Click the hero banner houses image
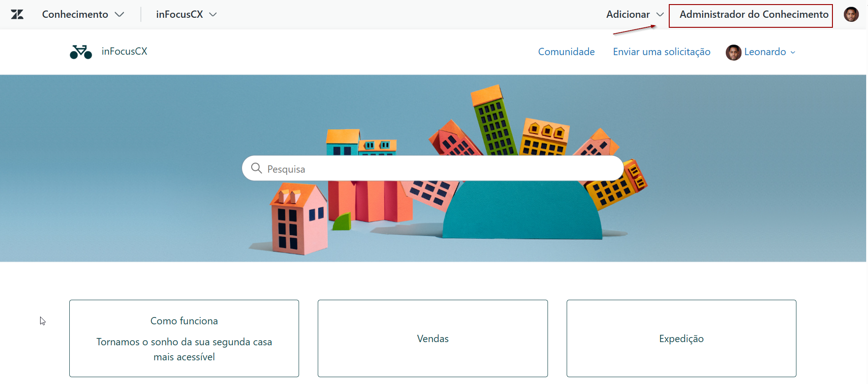Image resolution: width=868 pixels, height=384 pixels. tap(433, 169)
